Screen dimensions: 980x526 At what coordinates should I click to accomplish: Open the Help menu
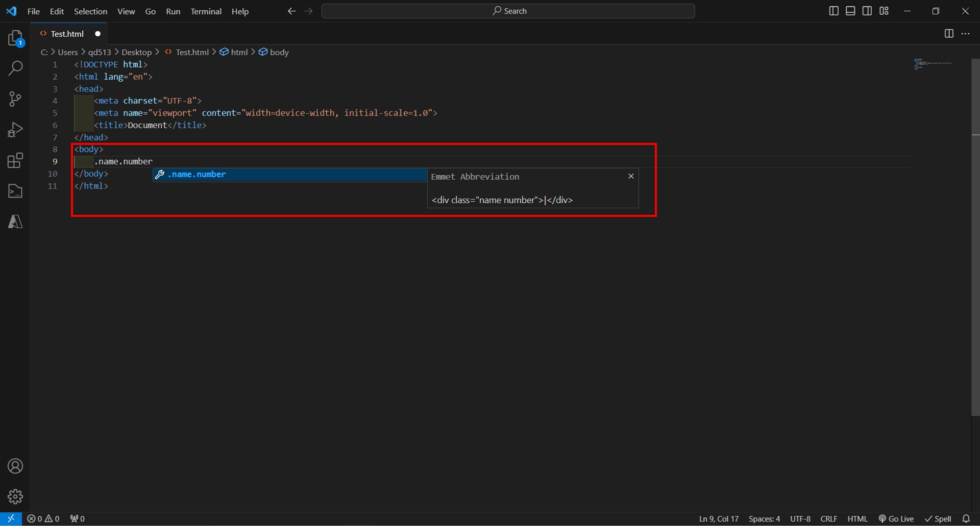pos(240,11)
